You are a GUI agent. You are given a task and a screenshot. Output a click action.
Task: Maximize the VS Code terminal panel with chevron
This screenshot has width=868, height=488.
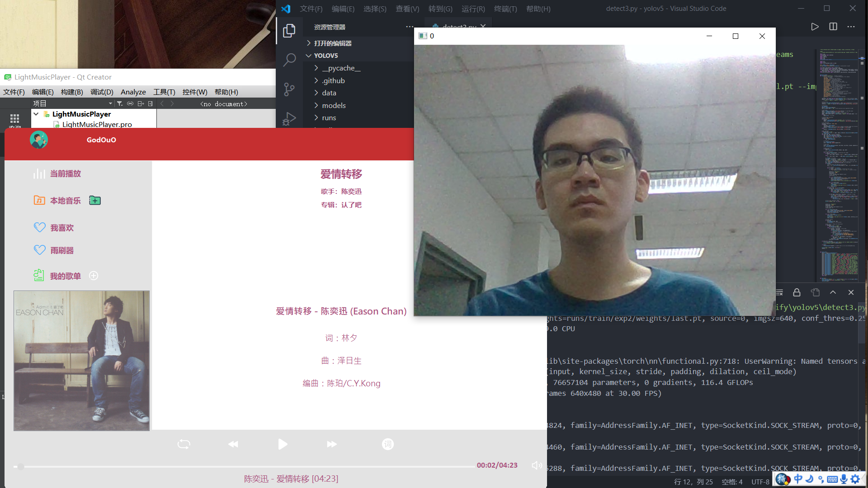tap(833, 292)
